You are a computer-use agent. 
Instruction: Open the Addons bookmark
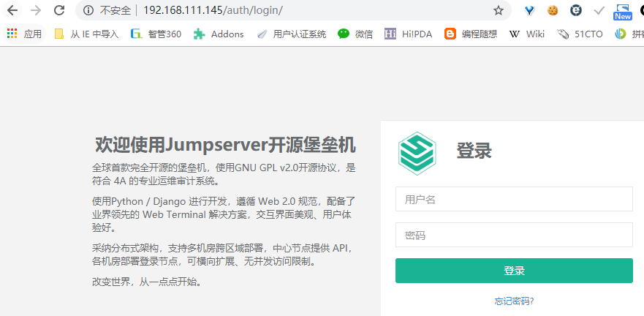(219, 34)
